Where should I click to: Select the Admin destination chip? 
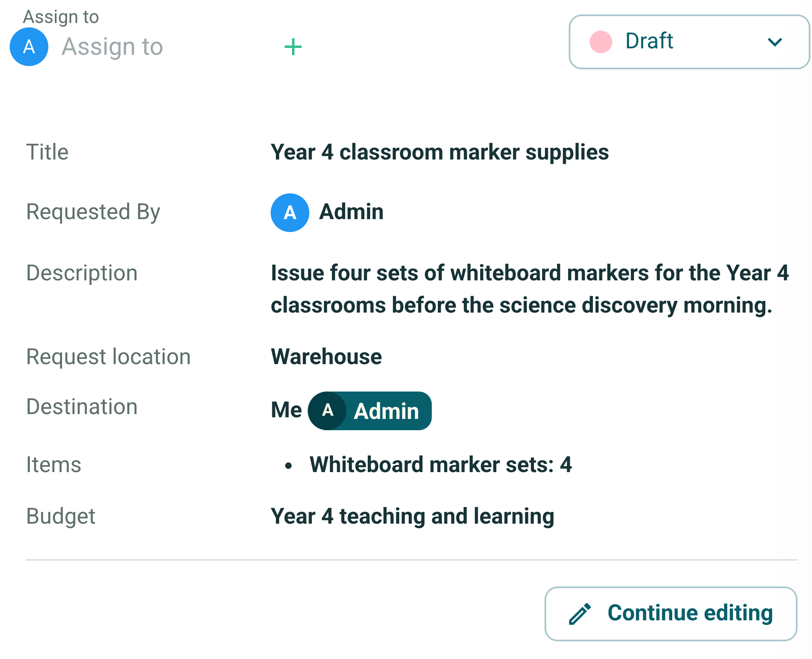(x=370, y=411)
